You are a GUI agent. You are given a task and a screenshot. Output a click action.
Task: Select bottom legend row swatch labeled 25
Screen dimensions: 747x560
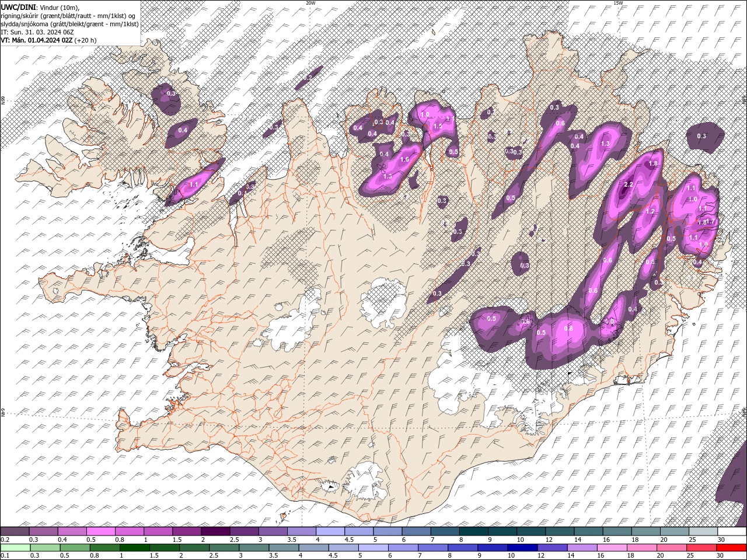(x=701, y=548)
